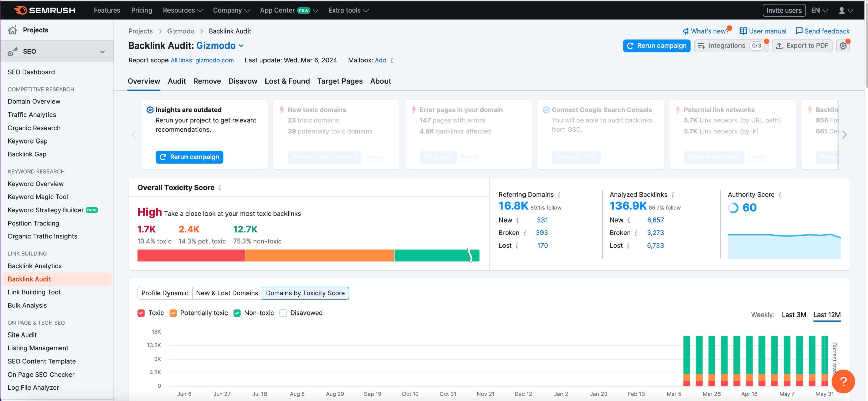Go to next insights card with right arrow
Viewport: 868px width, 401px height.
point(844,135)
